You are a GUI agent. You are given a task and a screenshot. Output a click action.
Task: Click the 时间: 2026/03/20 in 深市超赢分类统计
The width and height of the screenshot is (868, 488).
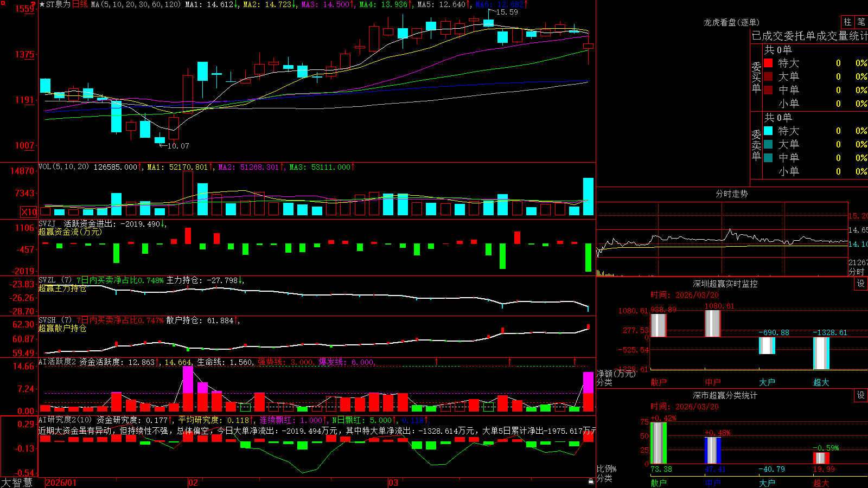(685, 407)
